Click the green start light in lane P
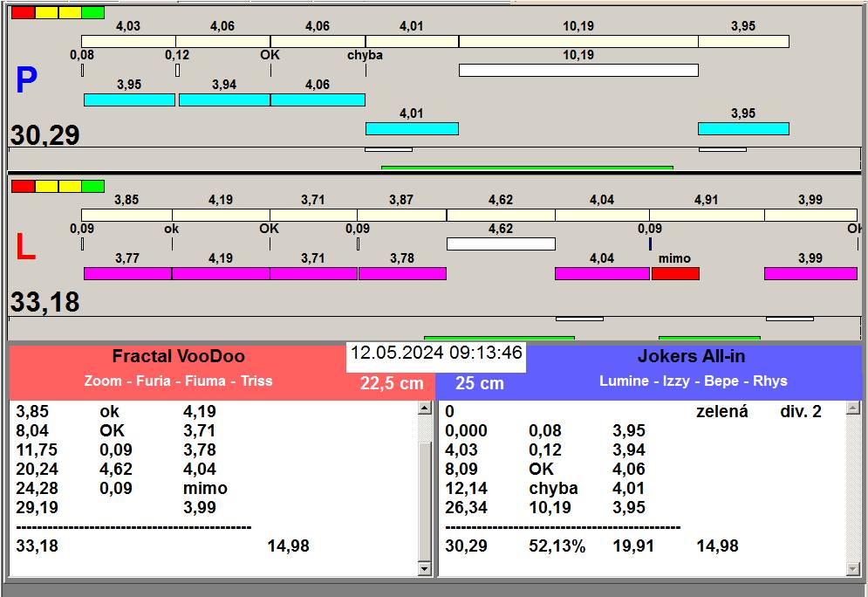 (92, 13)
